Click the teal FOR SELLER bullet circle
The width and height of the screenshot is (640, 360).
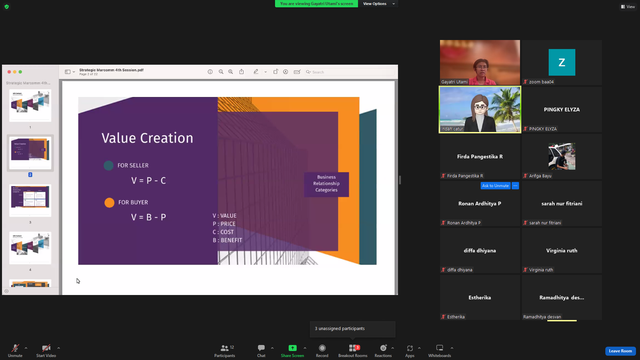pos(109,165)
